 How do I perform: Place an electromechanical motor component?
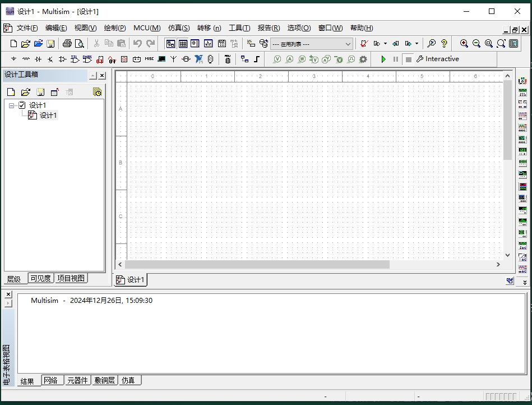pyautogui.click(x=186, y=59)
